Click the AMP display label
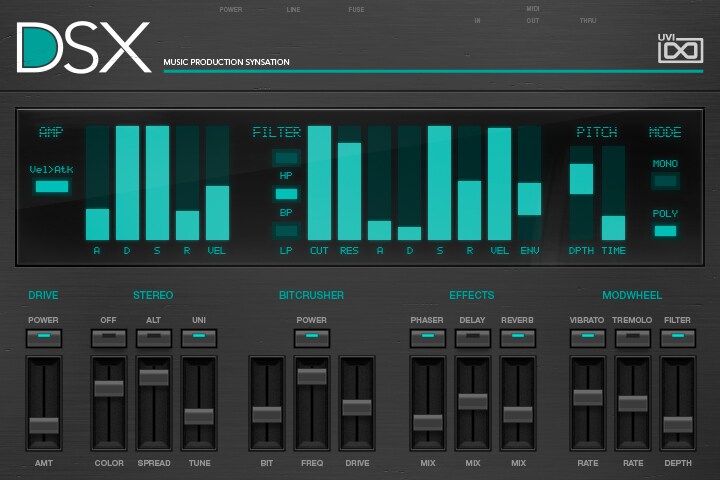 pyautogui.click(x=51, y=132)
